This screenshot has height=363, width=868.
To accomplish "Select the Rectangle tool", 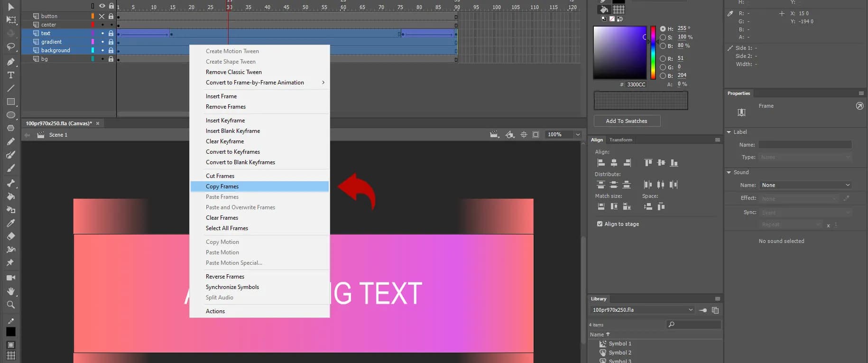I will pyautogui.click(x=10, y=102).
